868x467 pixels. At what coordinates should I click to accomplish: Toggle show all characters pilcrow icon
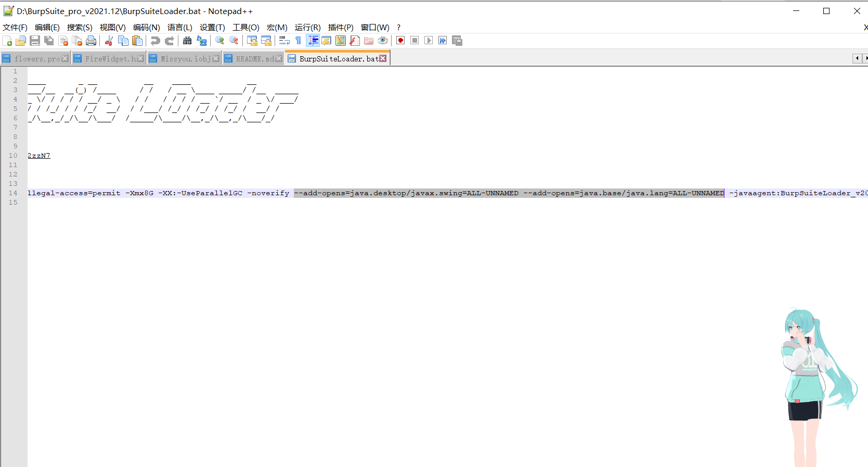298,41
